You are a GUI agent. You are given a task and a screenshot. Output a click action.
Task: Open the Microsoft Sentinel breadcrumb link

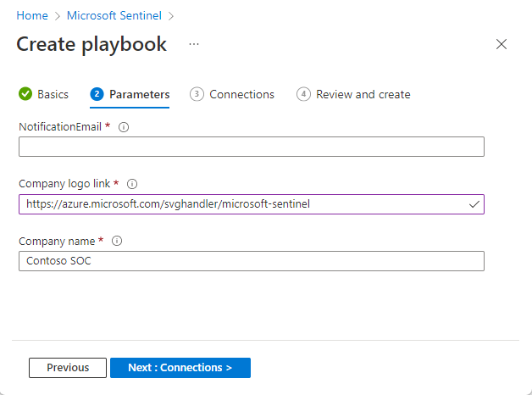point(114,16)
